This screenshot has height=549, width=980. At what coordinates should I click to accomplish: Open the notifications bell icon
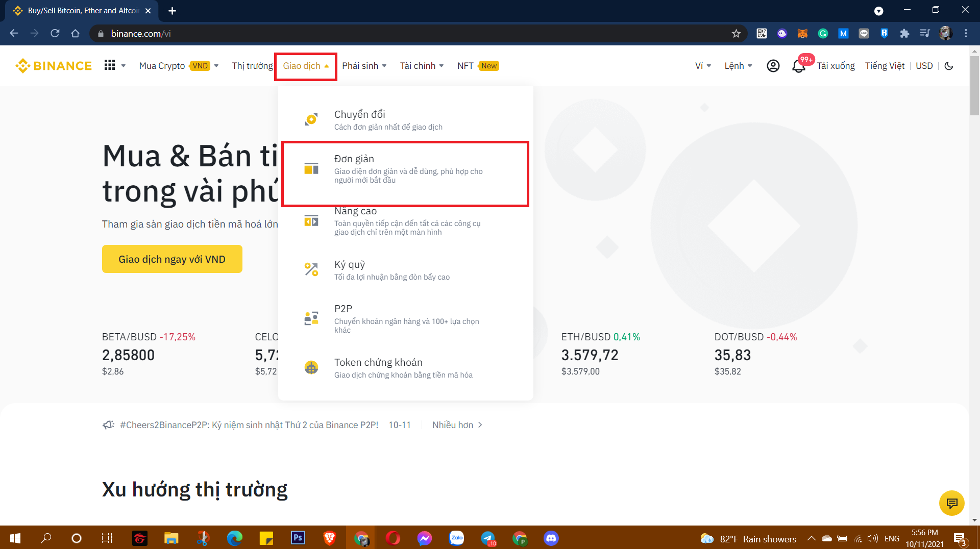798,66
